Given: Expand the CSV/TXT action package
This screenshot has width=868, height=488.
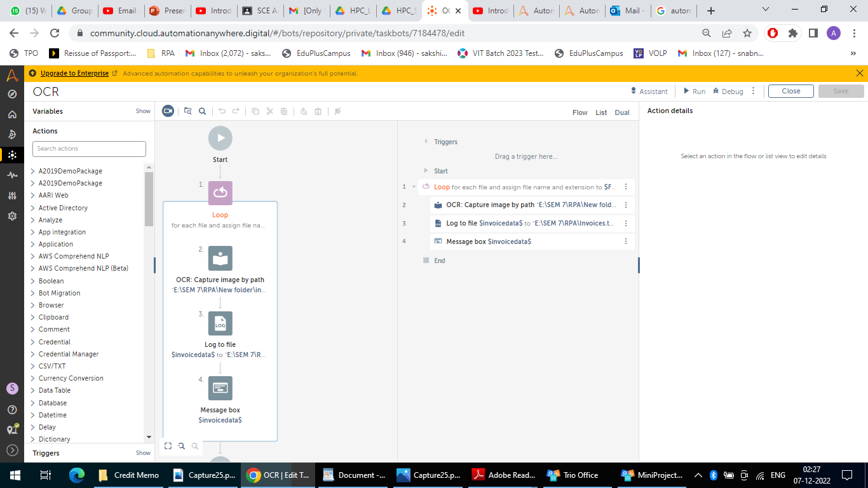Looking at the screenshot, I should tap(33, 366).
